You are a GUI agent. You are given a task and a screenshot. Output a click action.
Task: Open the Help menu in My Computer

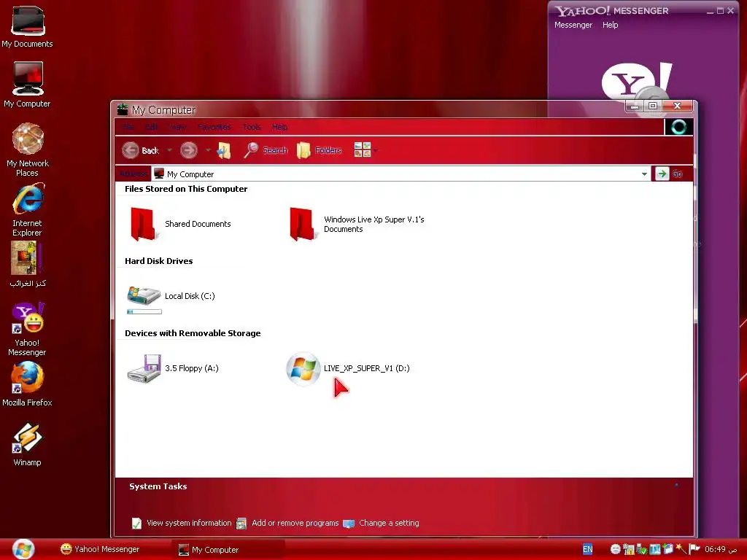(279, 127)
